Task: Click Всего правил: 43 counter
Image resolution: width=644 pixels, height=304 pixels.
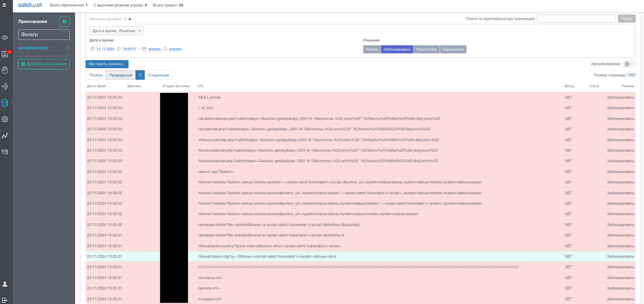Action: [168, 5]
